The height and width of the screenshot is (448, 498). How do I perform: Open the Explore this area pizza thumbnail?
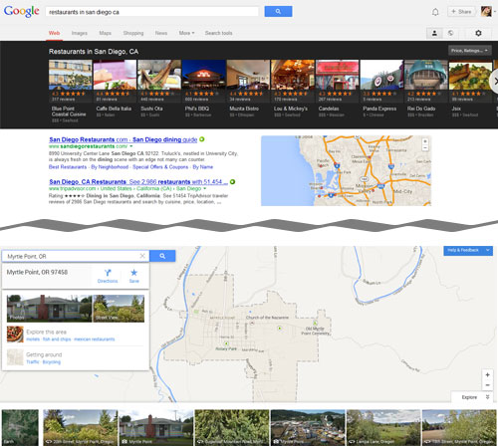pyautogui.click(x=15, y=335)
